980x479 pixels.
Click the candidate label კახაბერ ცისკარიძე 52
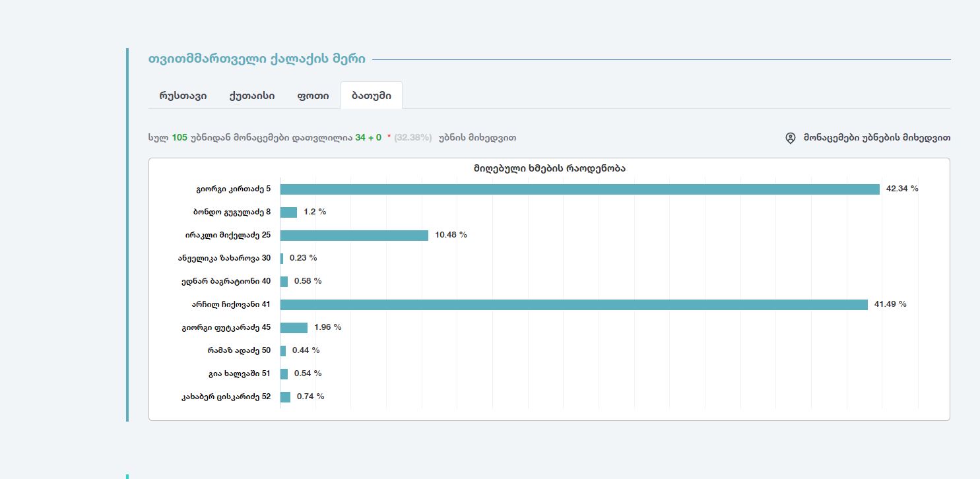tap(226, 397)
